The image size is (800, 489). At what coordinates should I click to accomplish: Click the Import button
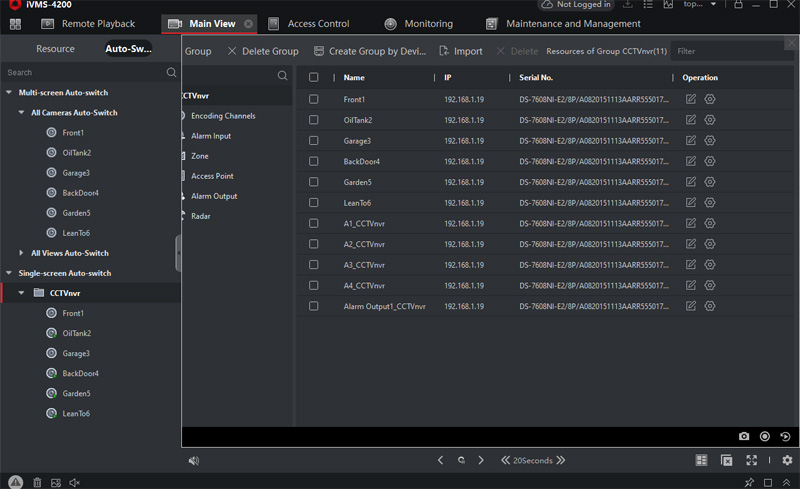pos(461,51)
